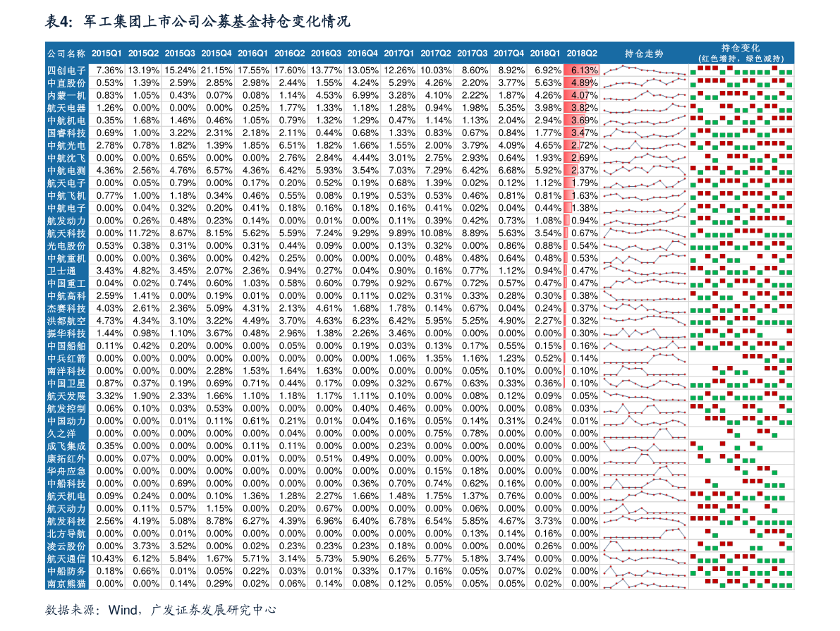
Task: Click the company name 南京熊猫
Action: pos(66,584)
